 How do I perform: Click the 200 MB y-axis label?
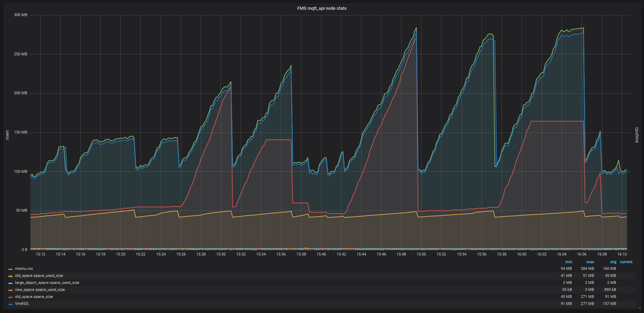(x=21, y=93)
